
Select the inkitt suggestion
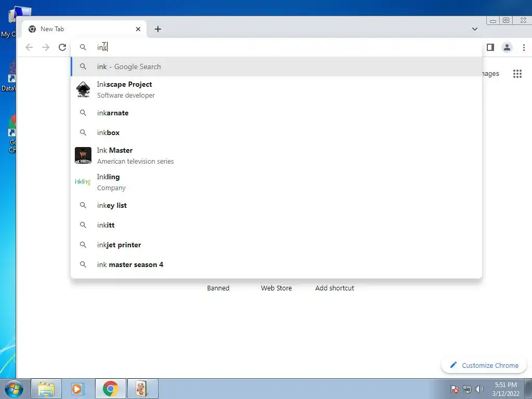pyautogui.click(x=276, y=225)
